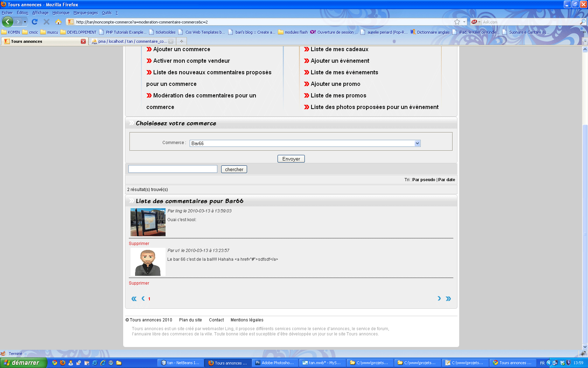Screen dimensions: 588x368
Task: Sort comments Par pseudo
Action: [424, 180]
